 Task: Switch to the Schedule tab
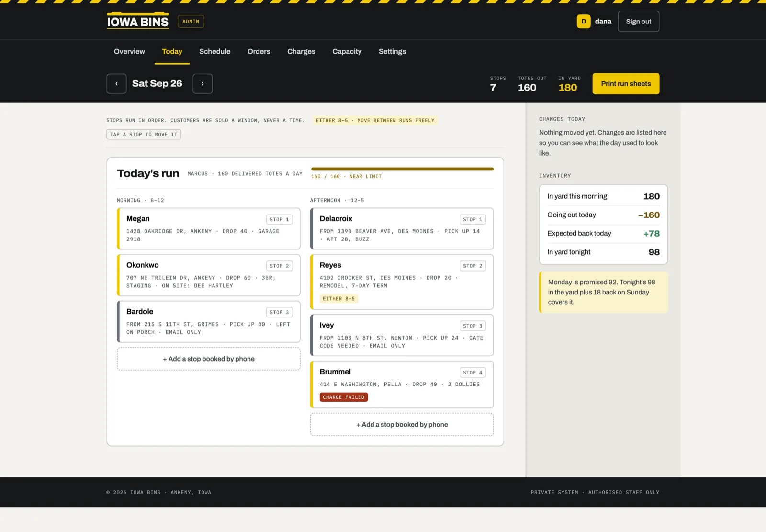point(214,51)
